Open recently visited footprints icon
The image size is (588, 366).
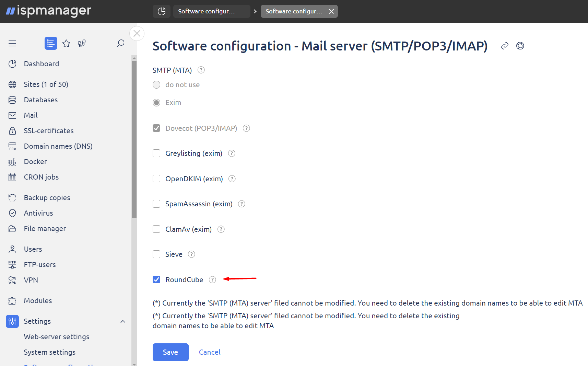pyautogui.click(x=82, y=43)
